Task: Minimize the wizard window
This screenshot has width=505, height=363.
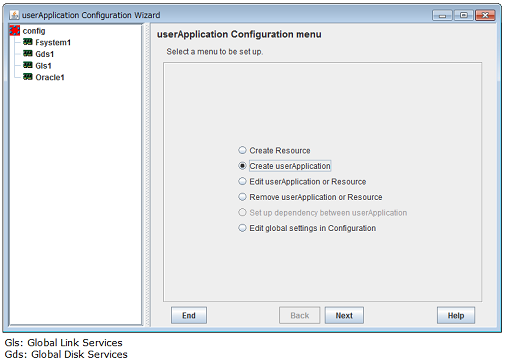Action: [443, 15]
